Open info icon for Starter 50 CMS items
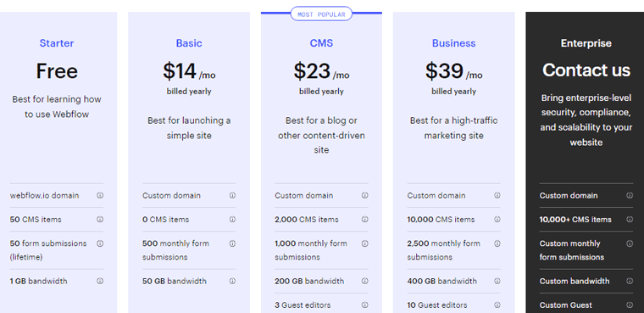Screen dimensions: 644x313 100,219
